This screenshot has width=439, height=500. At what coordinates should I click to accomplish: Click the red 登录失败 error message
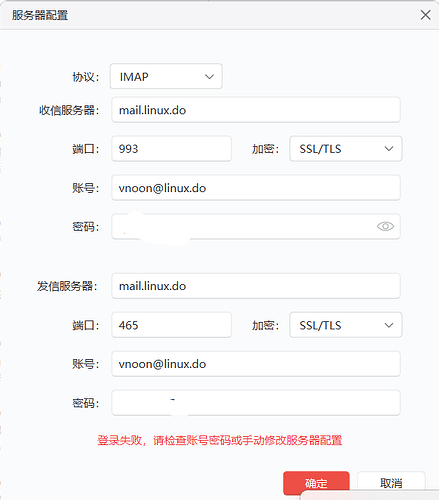[220, 440]
